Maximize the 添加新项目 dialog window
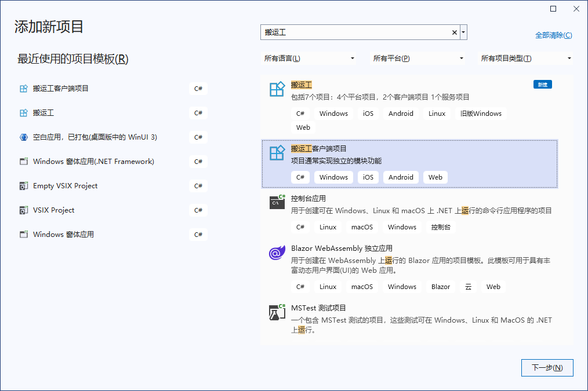Image resolution: width=588 pixels, height=391 pixels. coord(553,9)
